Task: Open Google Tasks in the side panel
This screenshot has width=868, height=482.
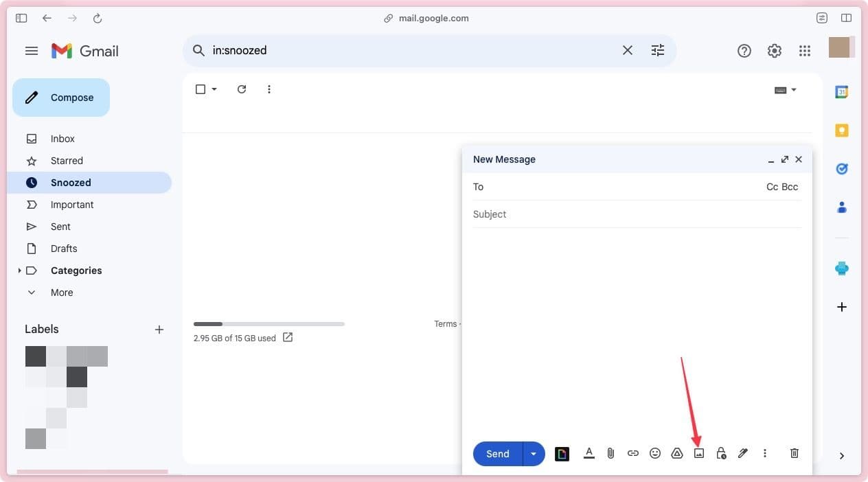Action: click(842, 168)
